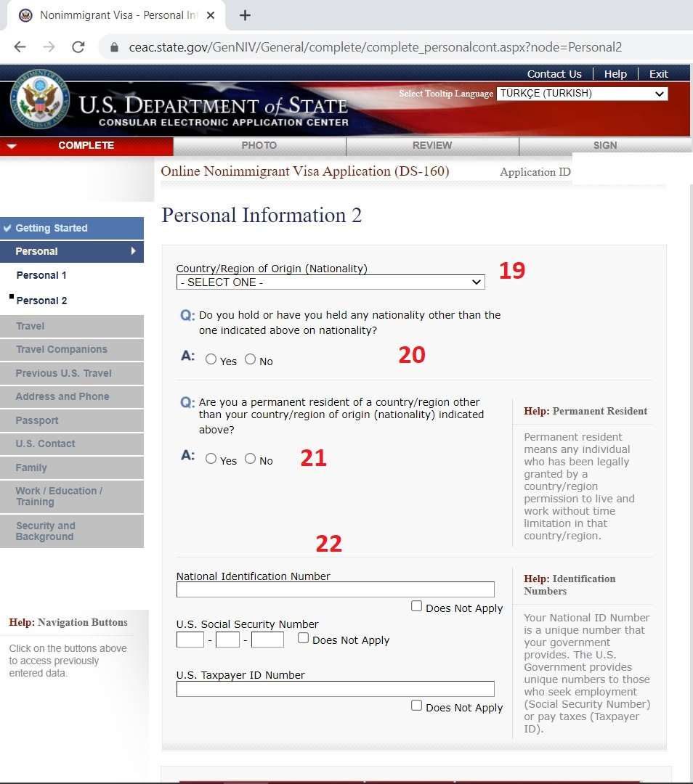Open Travel Companions sidebar section
693x784 pixels.
[x=72, y=349]
